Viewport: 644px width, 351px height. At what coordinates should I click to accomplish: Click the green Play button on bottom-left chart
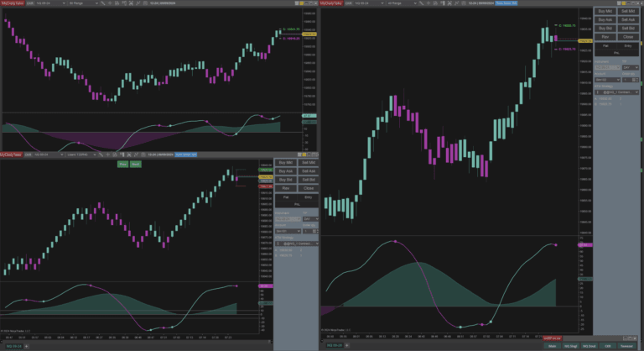tap(122, 165)
